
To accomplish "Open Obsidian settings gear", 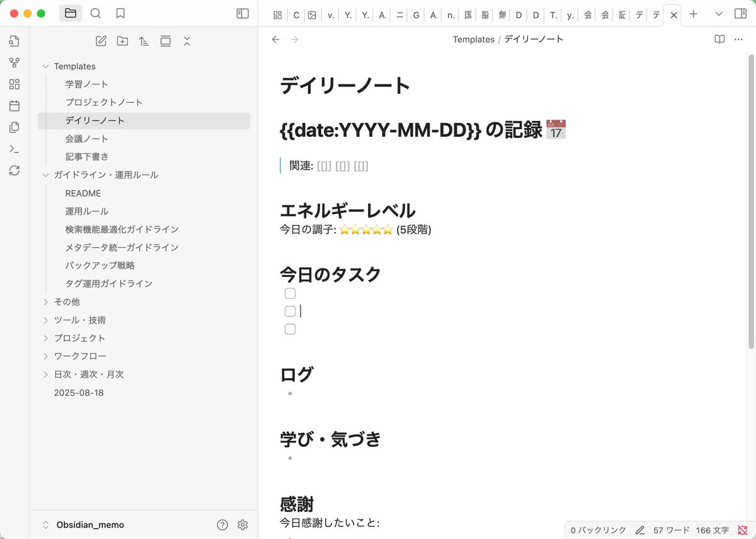I will click(x=243, y=525).
